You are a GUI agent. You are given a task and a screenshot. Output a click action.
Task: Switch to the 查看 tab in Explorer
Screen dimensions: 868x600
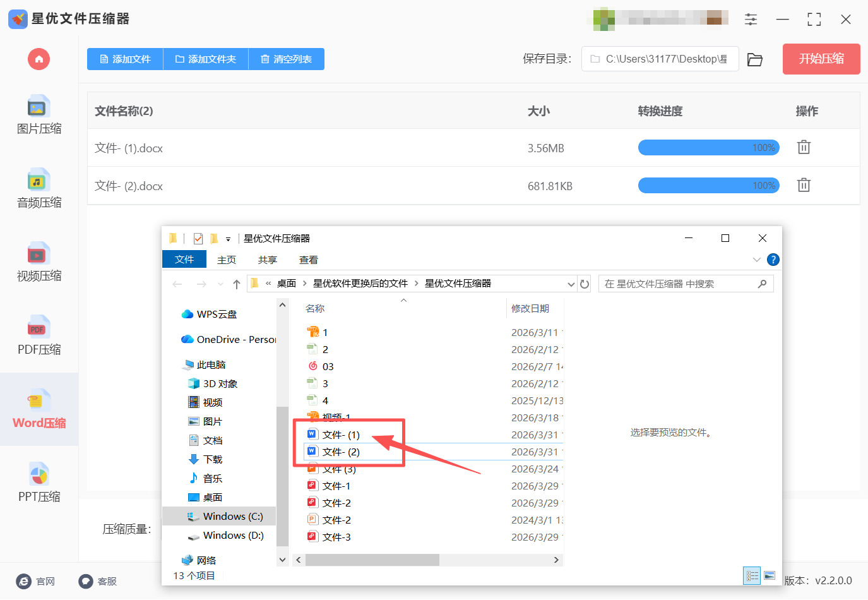308,259
